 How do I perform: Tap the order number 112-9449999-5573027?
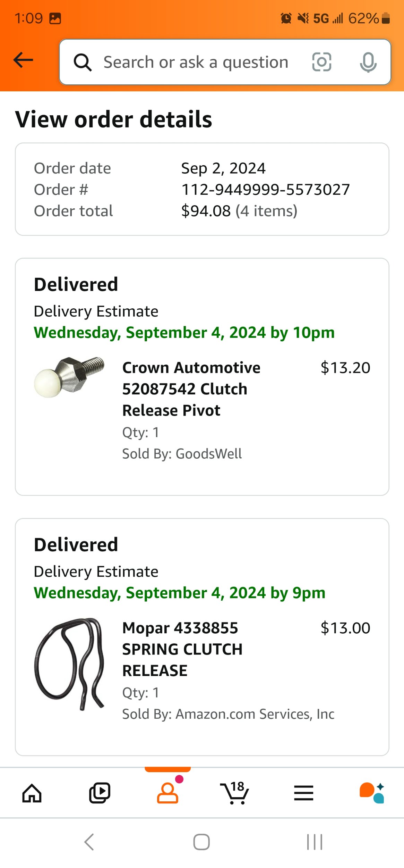(x=265, y=190)
